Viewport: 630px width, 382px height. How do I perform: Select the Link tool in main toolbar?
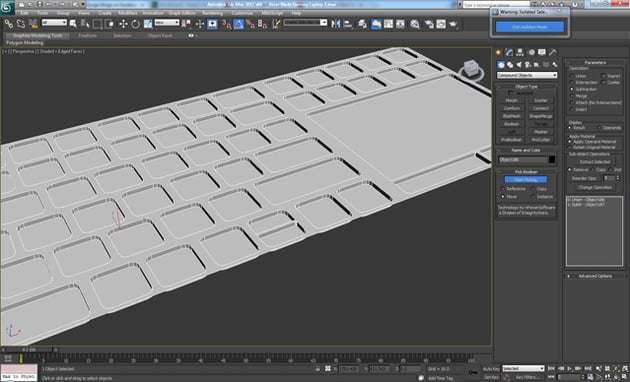point(8,24)
